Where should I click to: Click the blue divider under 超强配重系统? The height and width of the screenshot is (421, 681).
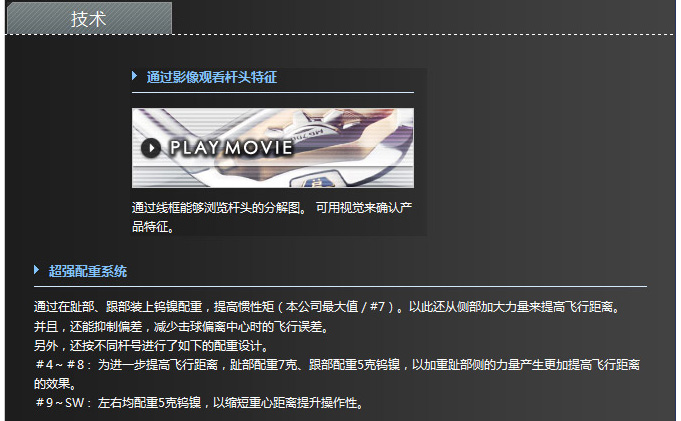(x=340, y=287)
